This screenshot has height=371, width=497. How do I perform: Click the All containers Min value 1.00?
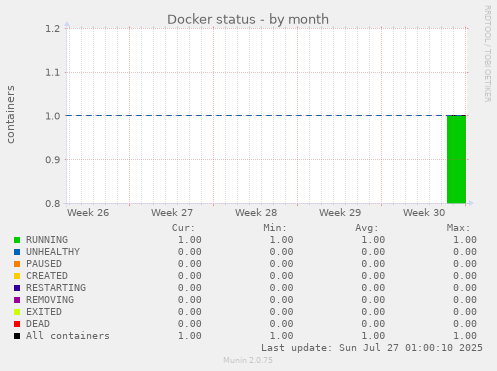[281, 336]
